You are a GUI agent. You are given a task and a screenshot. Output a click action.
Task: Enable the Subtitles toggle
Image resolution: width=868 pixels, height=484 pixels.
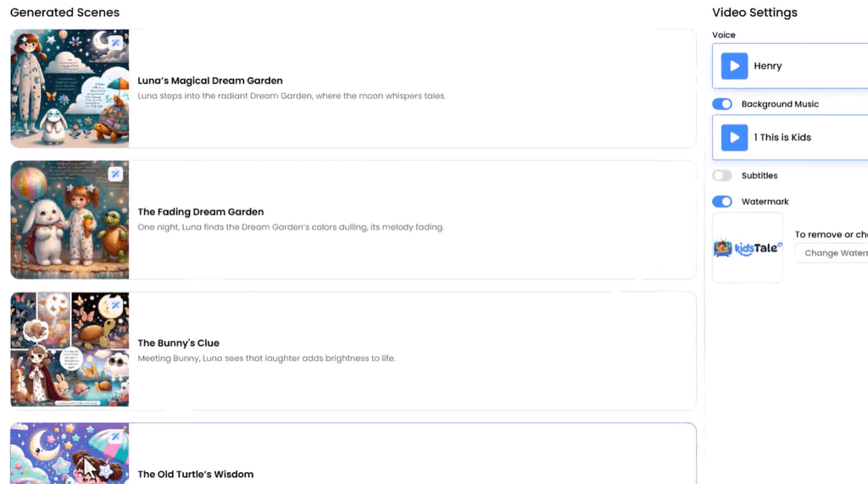722,175
